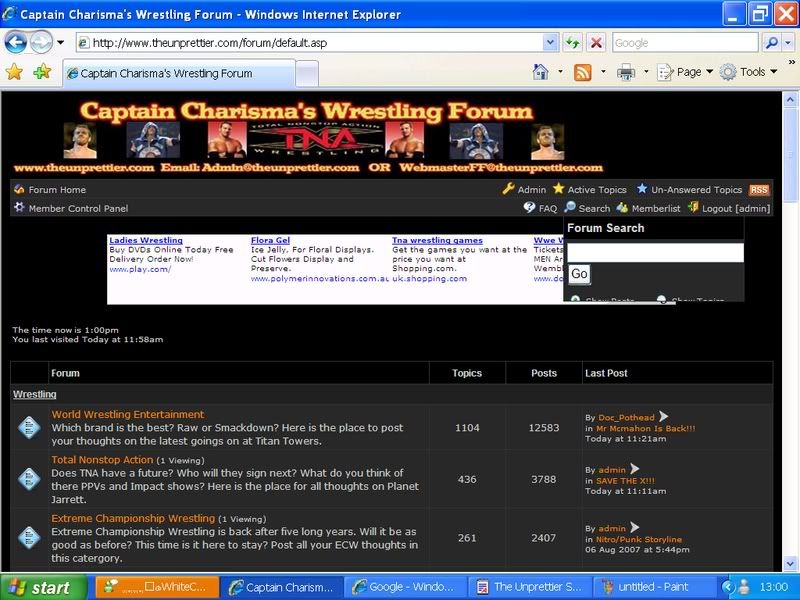The width and height of the screenshot is (800, 600).
Task: Select the Show Posts radio button
Action: coord(576,299)
